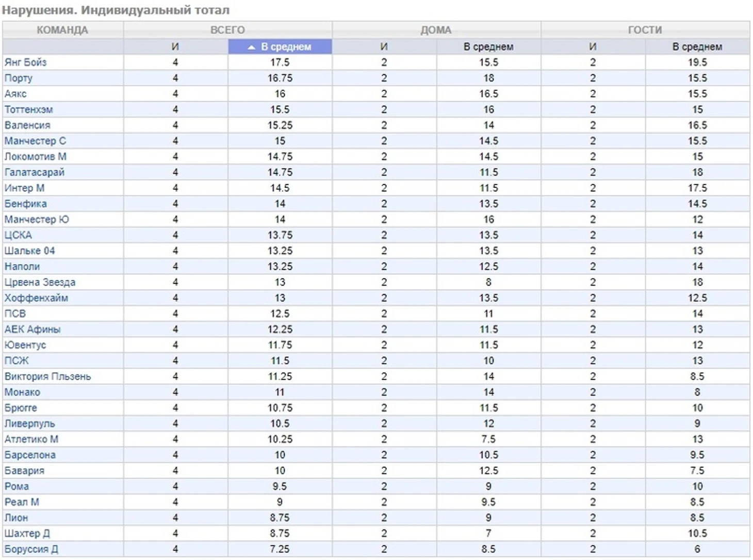Sort by 'В среднем' column under ДОМА
The image size is (753, 560).
pos(488,46)
